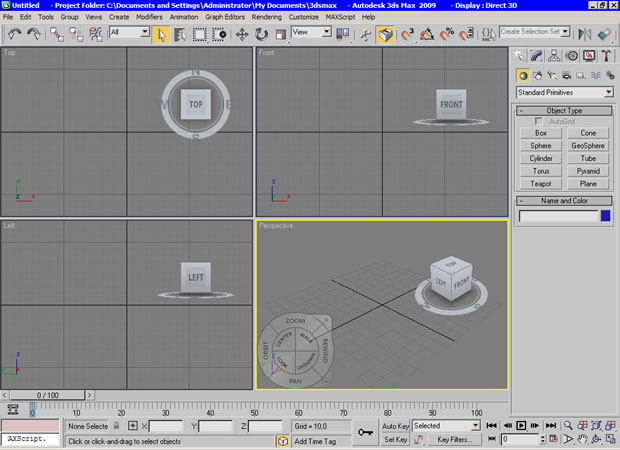Screen dimensions: 620x450
Task: Click the blue object color swatch
Action: [x=605, y=216]
